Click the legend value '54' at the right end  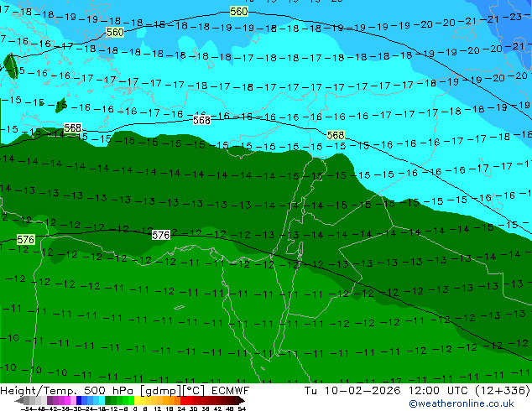tap(242, 408)
